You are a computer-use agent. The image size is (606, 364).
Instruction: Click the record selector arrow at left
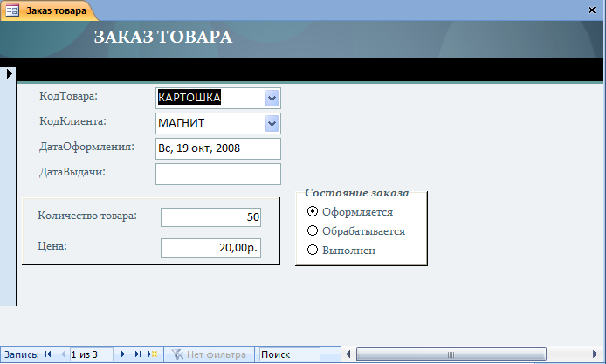coord(10,73)
